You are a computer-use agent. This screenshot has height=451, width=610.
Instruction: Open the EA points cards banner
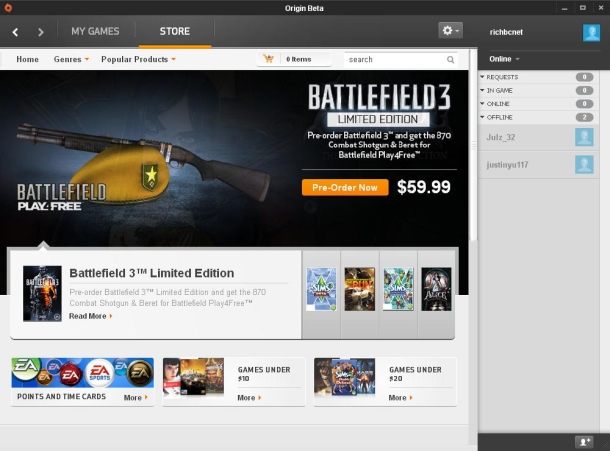pos(82,373)
